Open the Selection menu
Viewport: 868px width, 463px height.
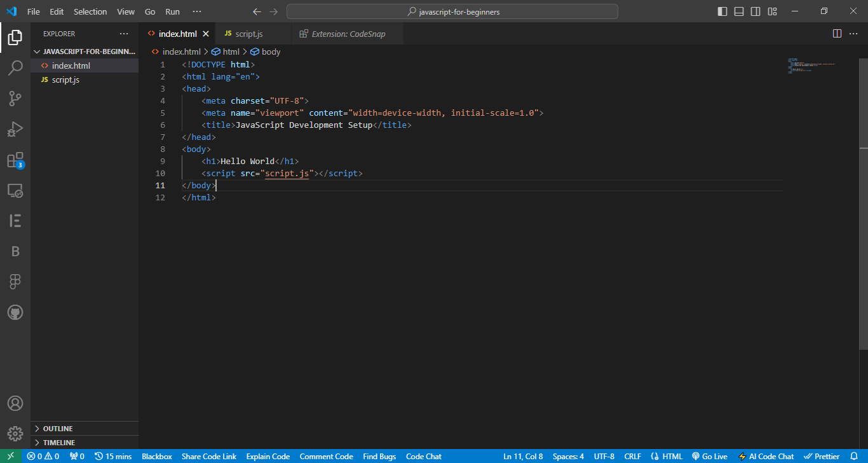[x=90, y=11]
